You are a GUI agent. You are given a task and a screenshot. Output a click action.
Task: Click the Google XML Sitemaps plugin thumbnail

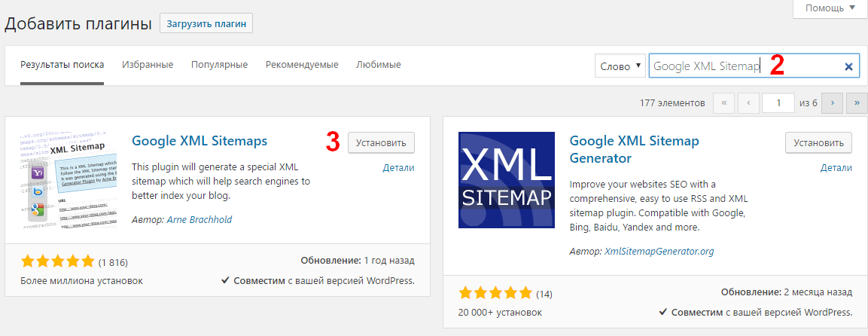point(69,181)
